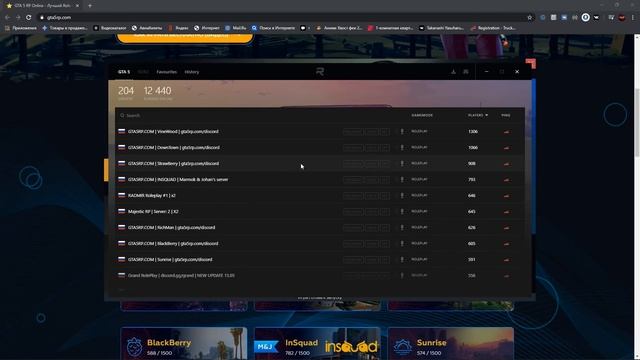
Task: Go back in Chrome browser
Action: pos(7,17)
